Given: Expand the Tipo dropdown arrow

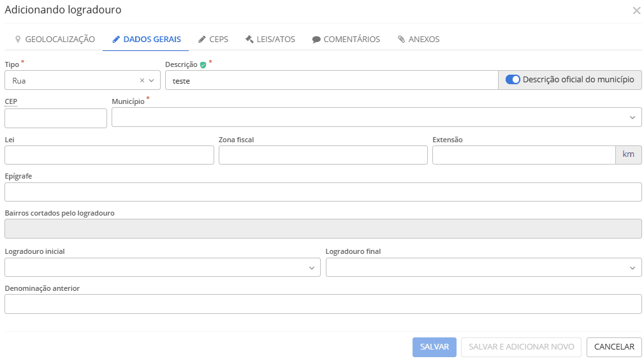Looking at the screenshot, I should pyautogui.click(x=152, y=80).
